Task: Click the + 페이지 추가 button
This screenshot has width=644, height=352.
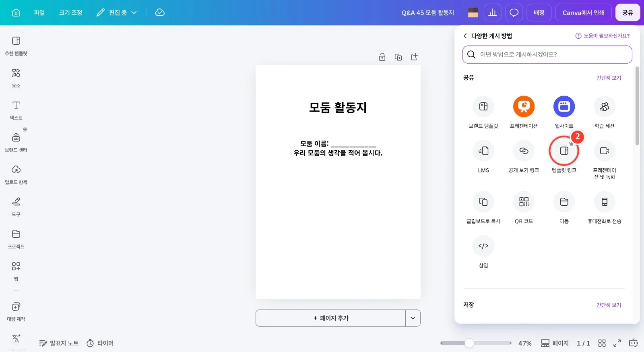Action: point(330,318)
